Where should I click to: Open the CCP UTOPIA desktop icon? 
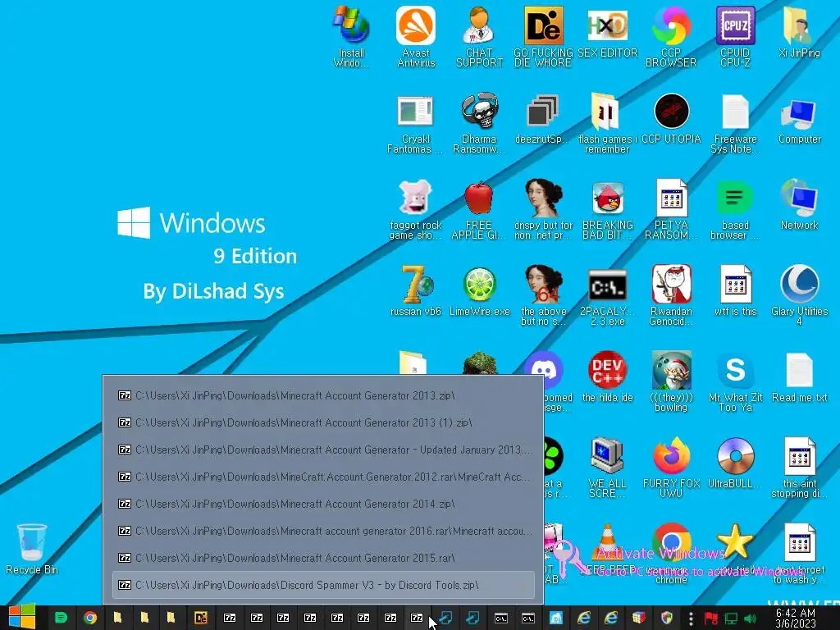point(671,119)
